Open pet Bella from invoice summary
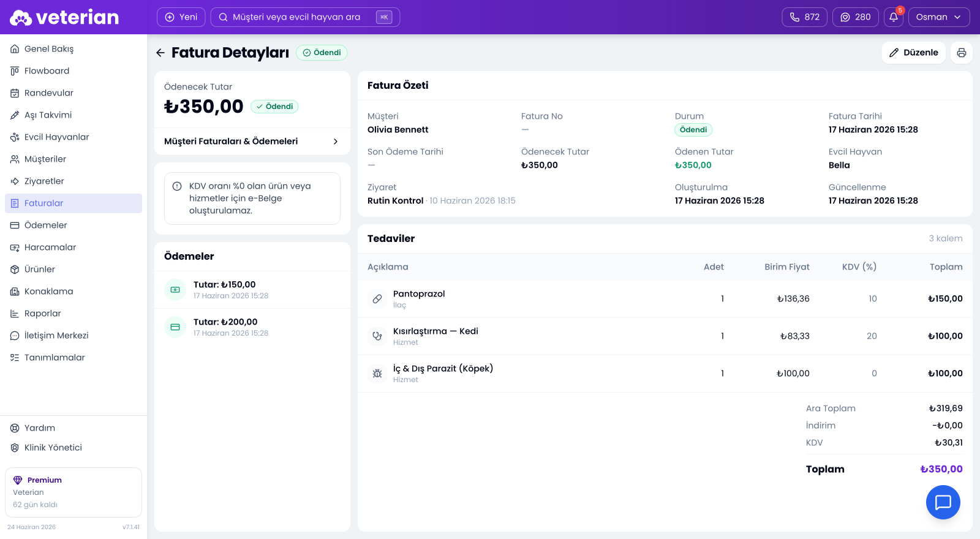Viewport: 980px width, 539px height. pos(839,165)
